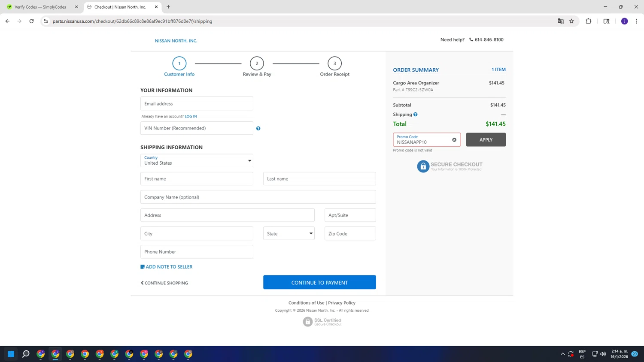Focus the City field

[x=197, y=233]
